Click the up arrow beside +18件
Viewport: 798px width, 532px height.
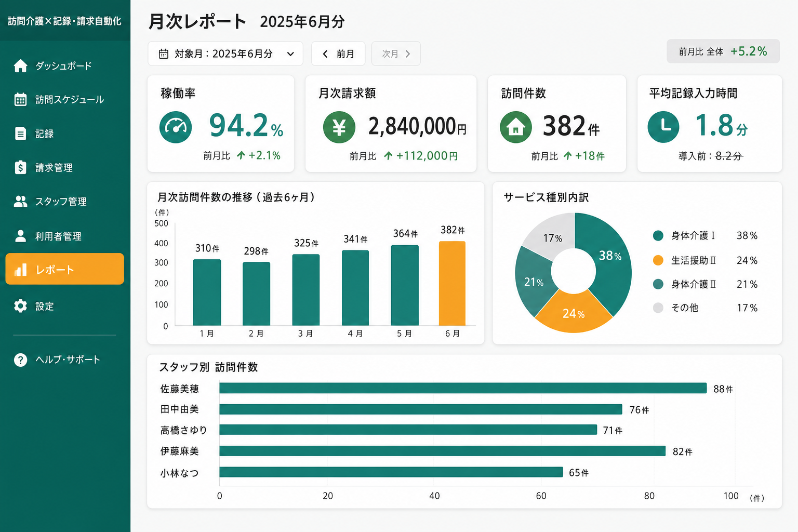tap(567, 155)
